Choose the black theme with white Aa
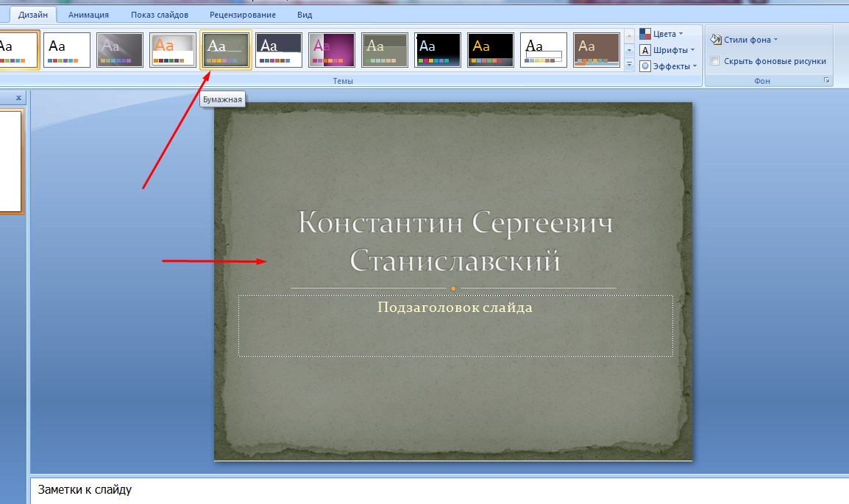849x504 pixels. [x=438, y=50]
